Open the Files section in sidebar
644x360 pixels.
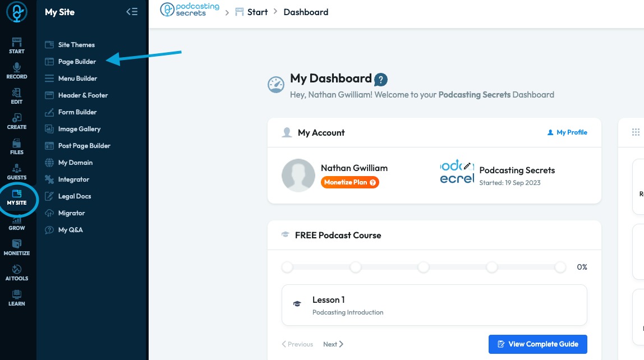[16, 146]
